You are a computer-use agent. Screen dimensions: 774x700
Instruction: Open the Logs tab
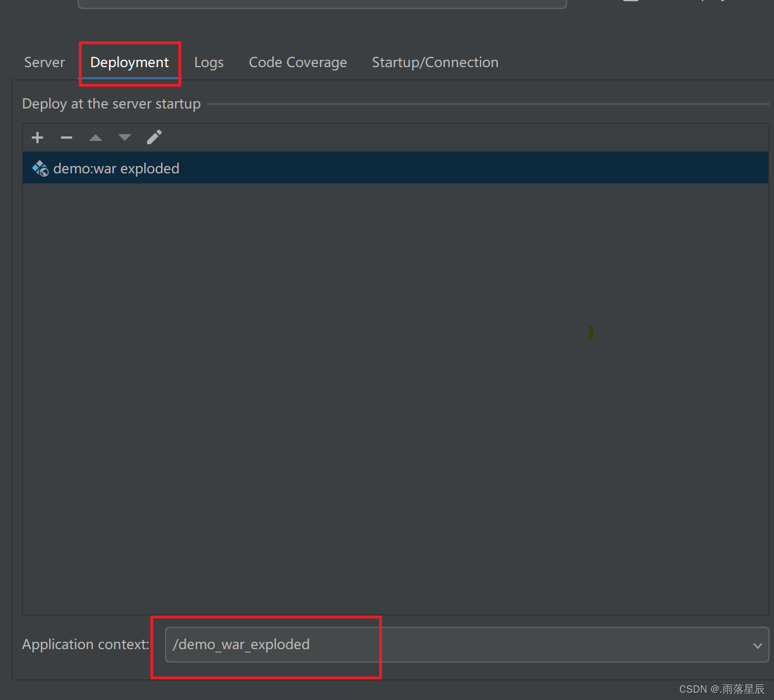click(209, 63)
